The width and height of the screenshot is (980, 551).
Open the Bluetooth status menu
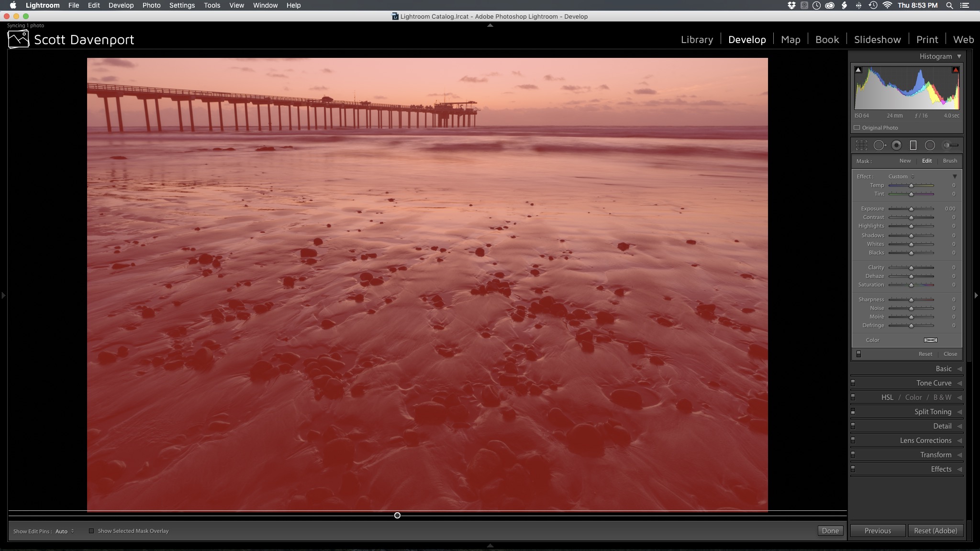[x=858, y=5]
